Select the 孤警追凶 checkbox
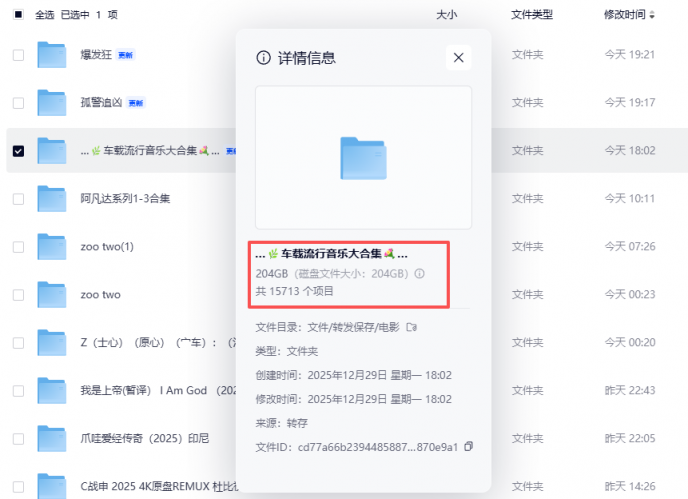This screenshot has width=688, height=499. tap(18, 103)
